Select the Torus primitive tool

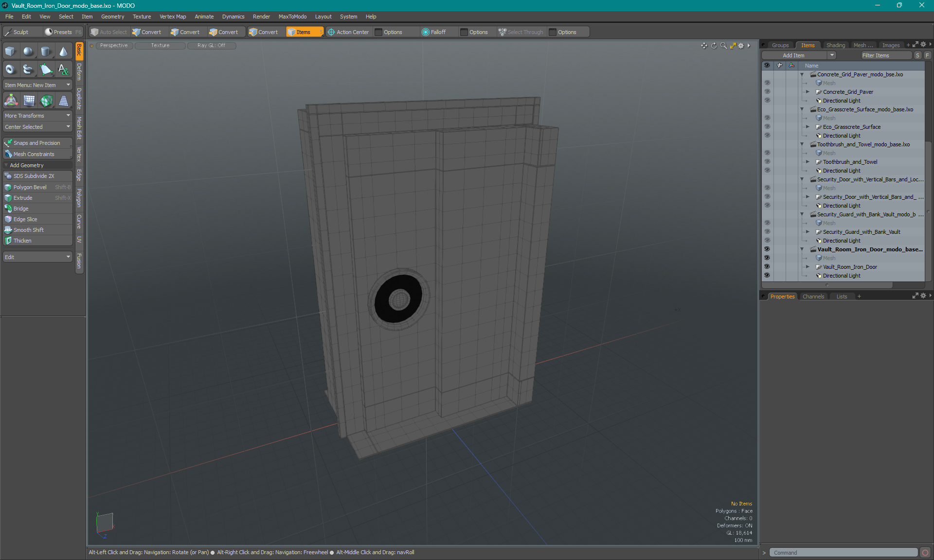[10, 70]
